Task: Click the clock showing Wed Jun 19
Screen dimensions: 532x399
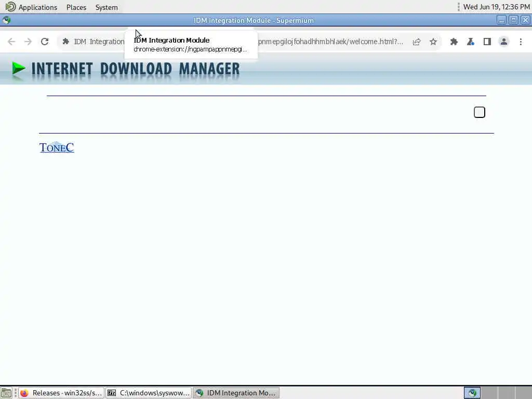Action: point(496,7)
